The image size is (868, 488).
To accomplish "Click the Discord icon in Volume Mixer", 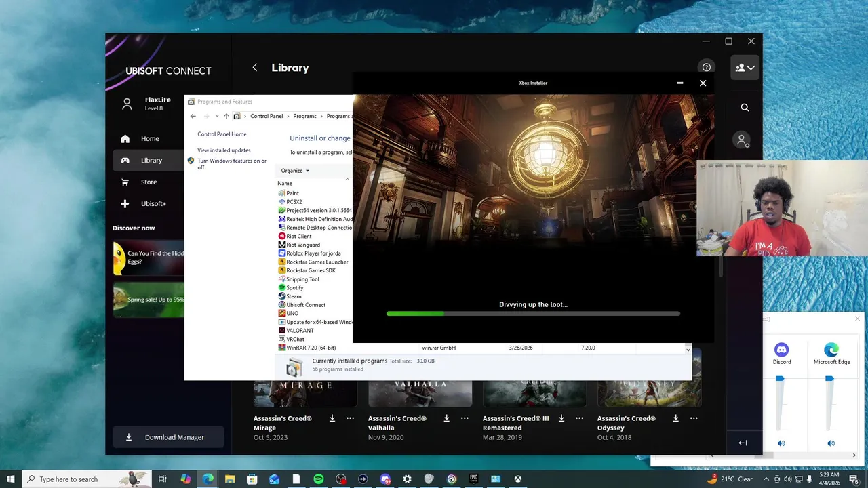I will (781, 350).
